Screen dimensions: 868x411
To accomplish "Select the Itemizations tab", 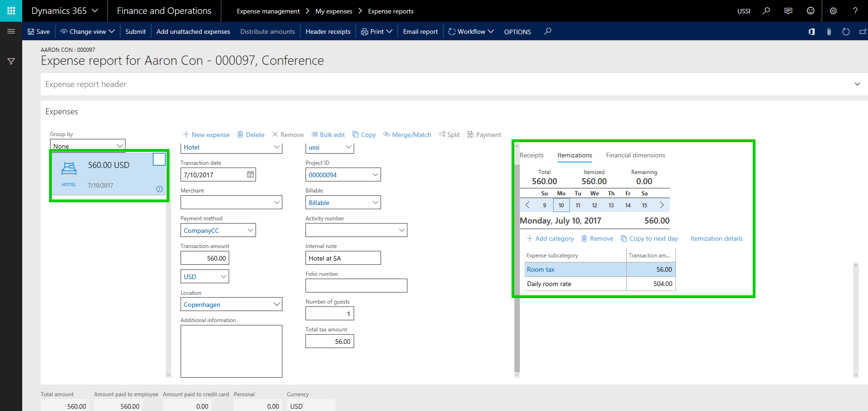I will [575, 155].
